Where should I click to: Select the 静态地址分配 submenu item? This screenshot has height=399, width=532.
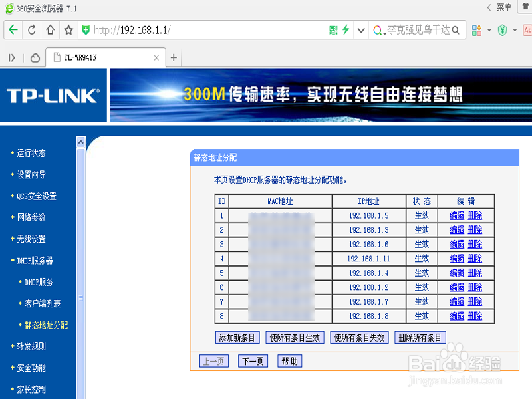[x=47, y=325]
